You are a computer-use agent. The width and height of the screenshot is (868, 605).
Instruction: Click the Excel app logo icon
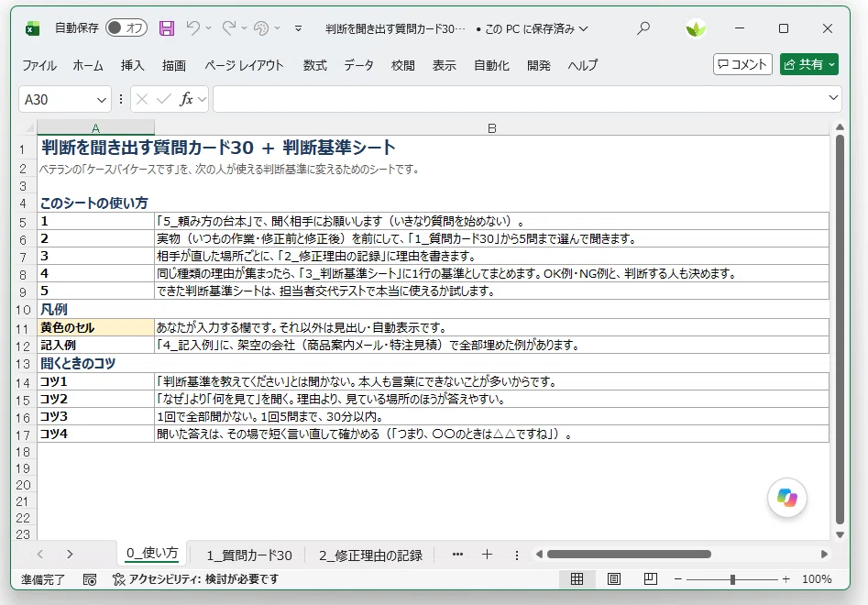(x=33, y=28)
